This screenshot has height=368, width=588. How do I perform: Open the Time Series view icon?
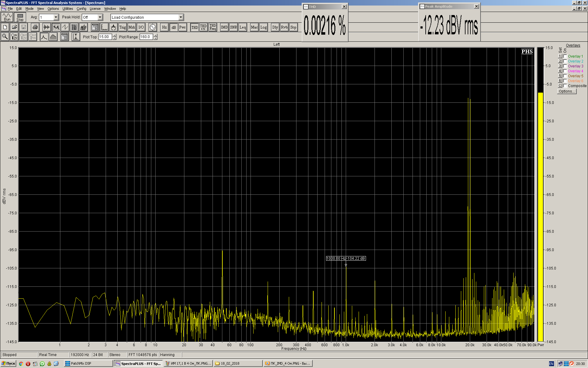(x=47, y=27)
